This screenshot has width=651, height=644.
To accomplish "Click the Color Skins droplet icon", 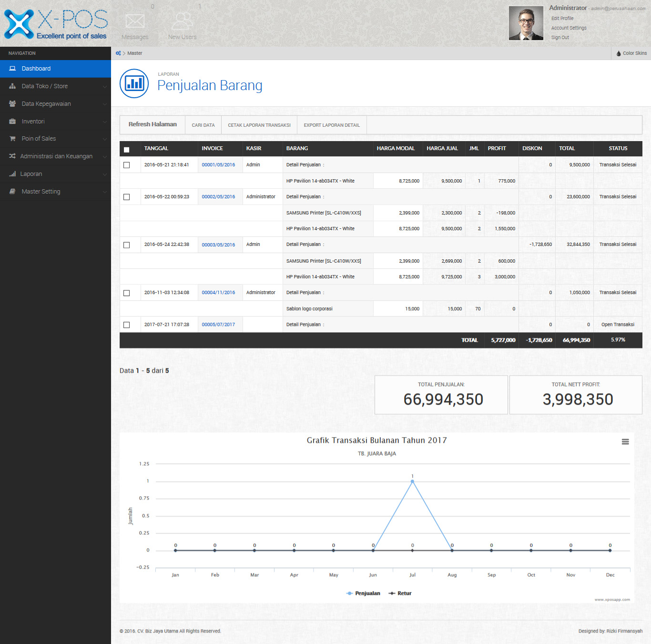I will [x=619, y=53].
